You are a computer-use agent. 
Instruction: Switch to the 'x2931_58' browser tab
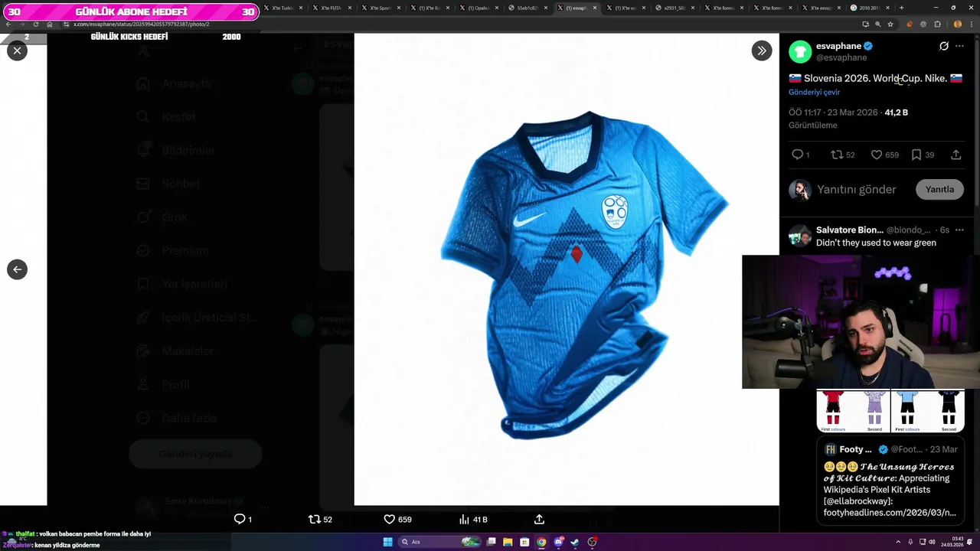pyautogui.click(x=674, y=8)
